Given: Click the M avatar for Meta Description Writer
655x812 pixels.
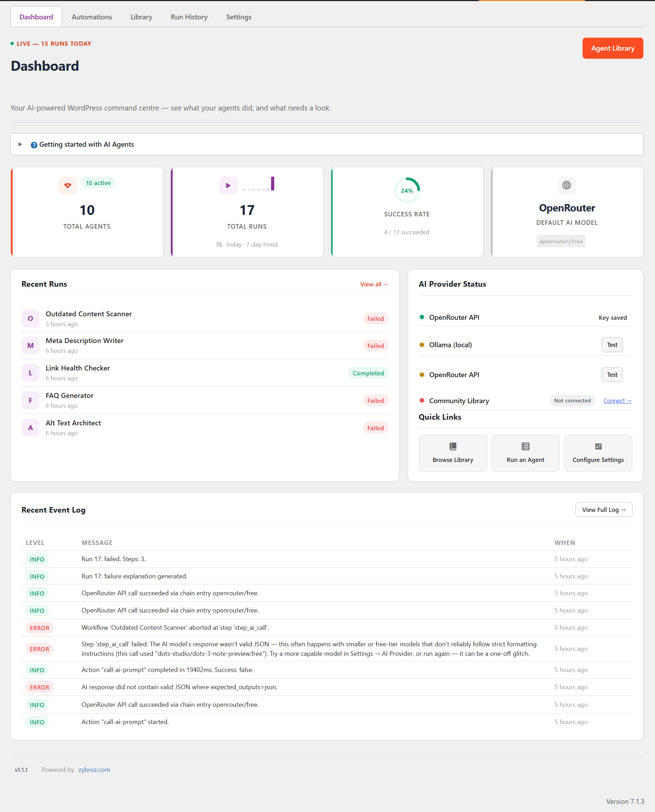Looking at the screenshot, I should (31, 345).
